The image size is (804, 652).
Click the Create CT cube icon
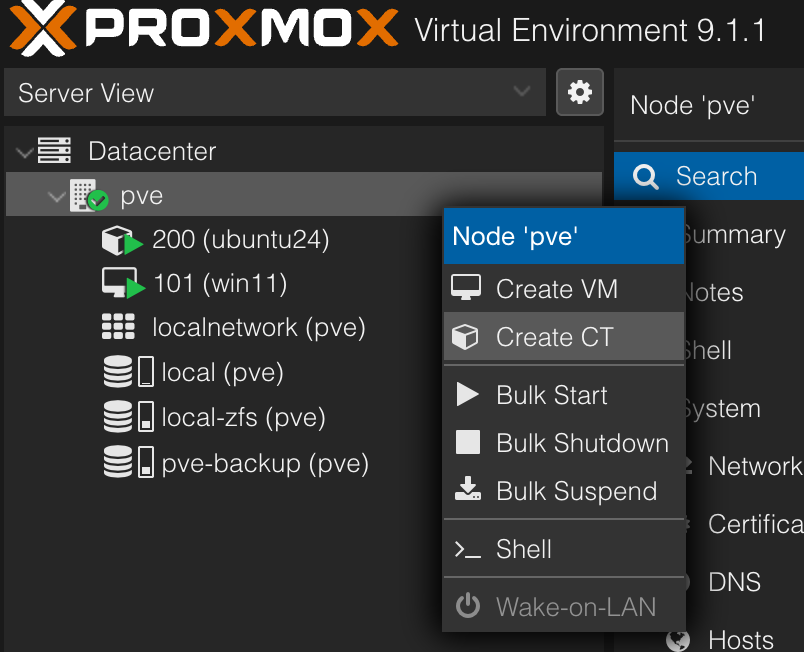pyautogui.click(x=465, y=337)
